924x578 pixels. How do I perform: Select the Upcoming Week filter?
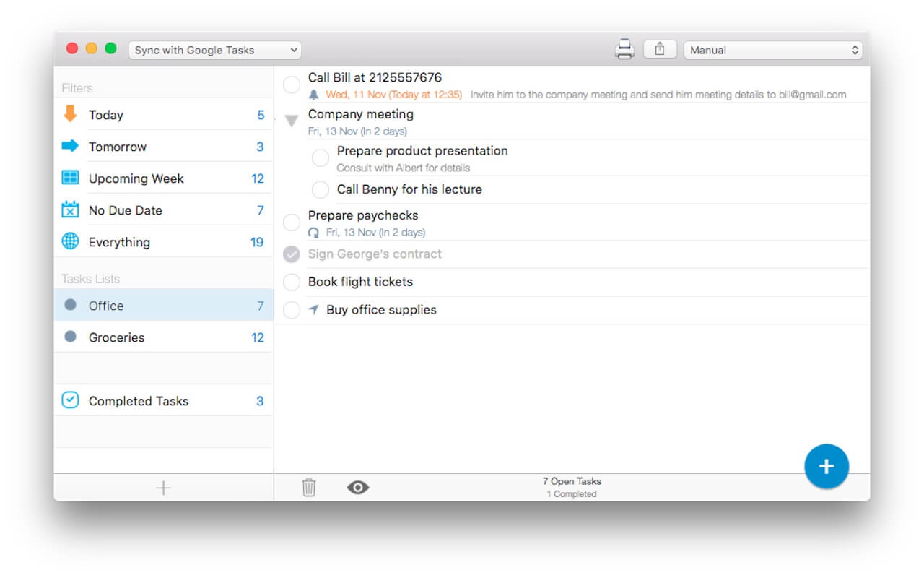coord(164,178)
